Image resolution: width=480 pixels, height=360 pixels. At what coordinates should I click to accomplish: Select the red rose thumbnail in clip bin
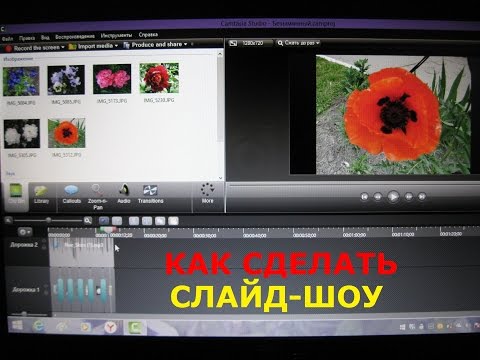159,78
